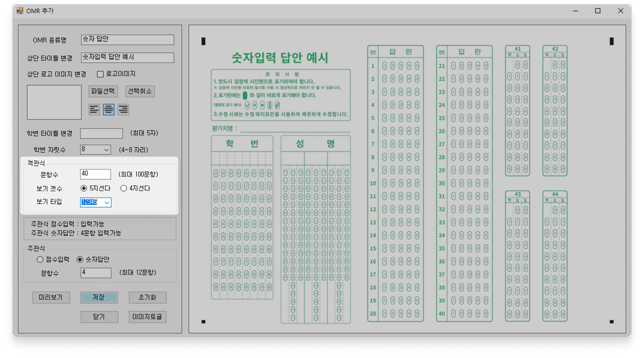Reset form using 초기화 button
644x358 pixels.
click(147, 297)
